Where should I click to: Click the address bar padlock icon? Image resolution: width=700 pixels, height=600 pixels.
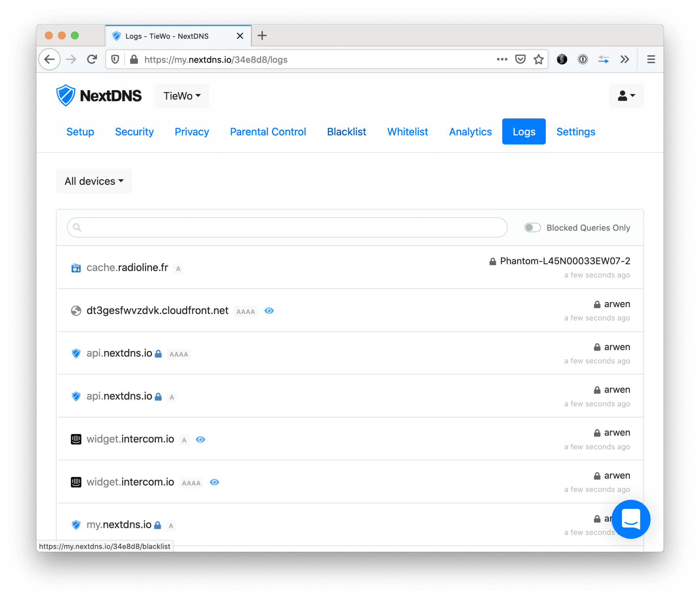[134, 59]
